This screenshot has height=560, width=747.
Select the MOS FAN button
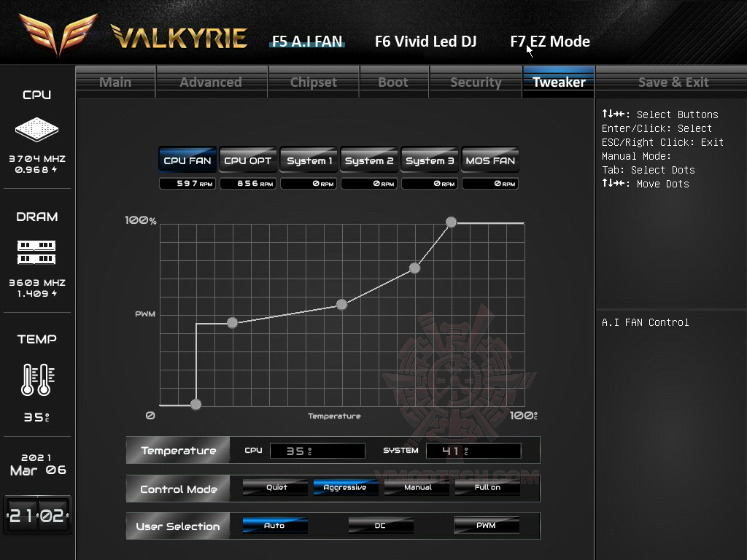click(490, 160)
